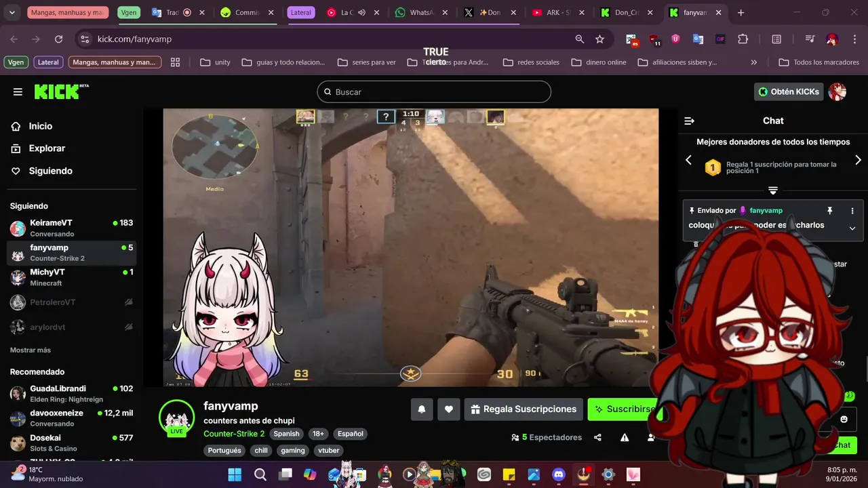Switch to the ARK YouTube tab
This screenshot has height=488, width=868.
[x=557, y=12]
